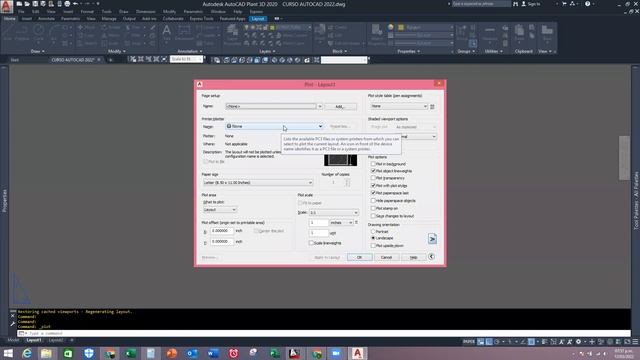Open the AutoCAD application menu button

7,6
